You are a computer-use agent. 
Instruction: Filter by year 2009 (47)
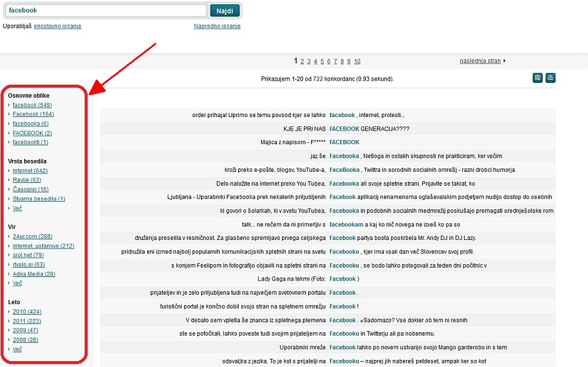[x=25, y=330]
